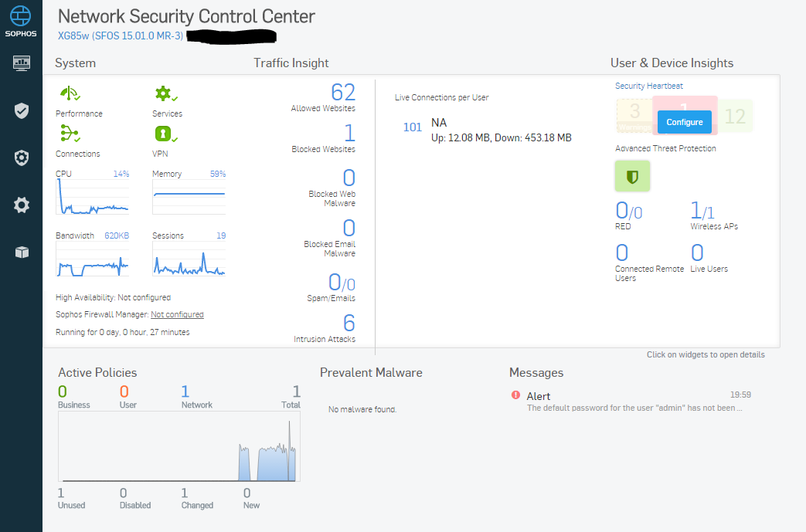The width and height of the screenshot is (806, 532).
Task: Click the 'High Availability: Not configured' text
Action: pos(113,297)
